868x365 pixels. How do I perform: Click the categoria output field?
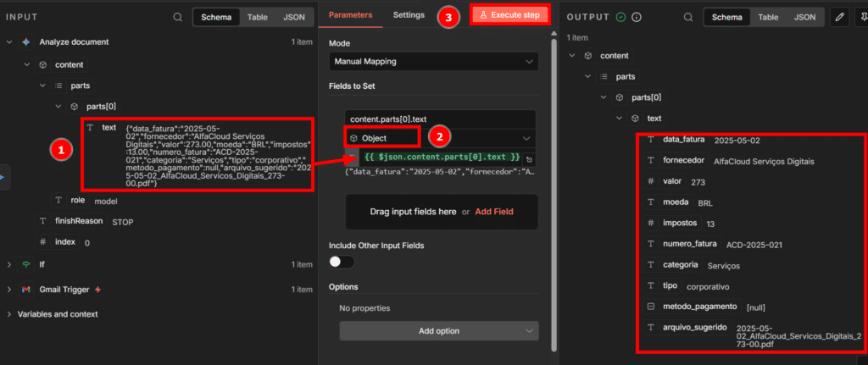tap(672, 264)
